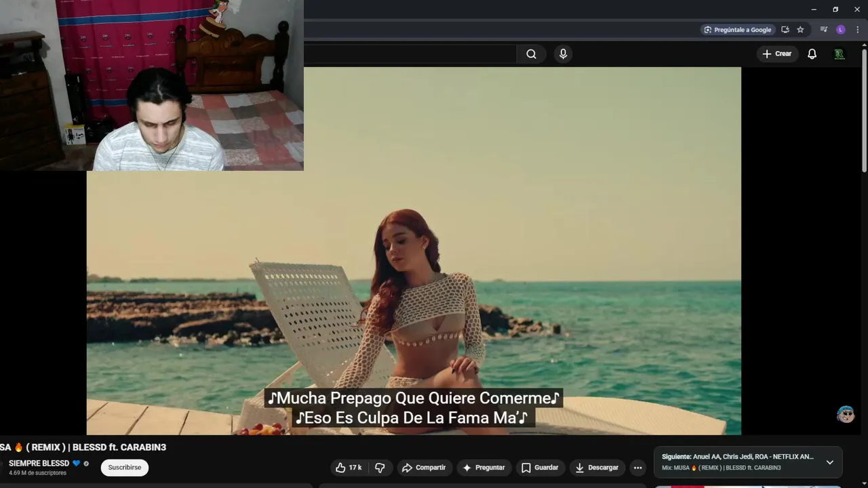Save the video with Guardar
This screenshot has height=488, width=868.
540,468
